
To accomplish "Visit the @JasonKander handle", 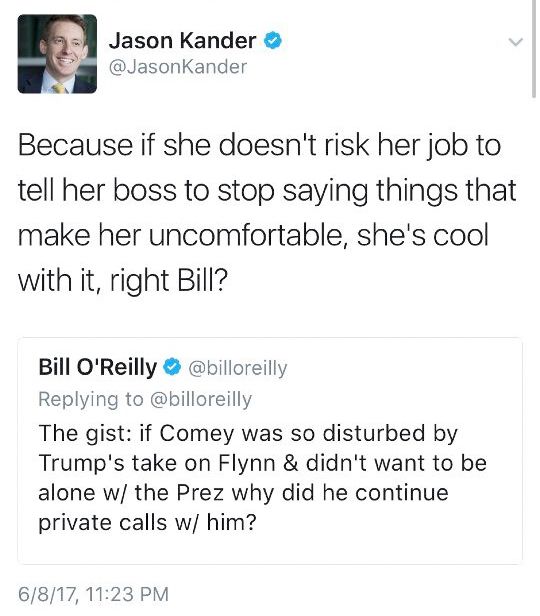I will 178,67.
